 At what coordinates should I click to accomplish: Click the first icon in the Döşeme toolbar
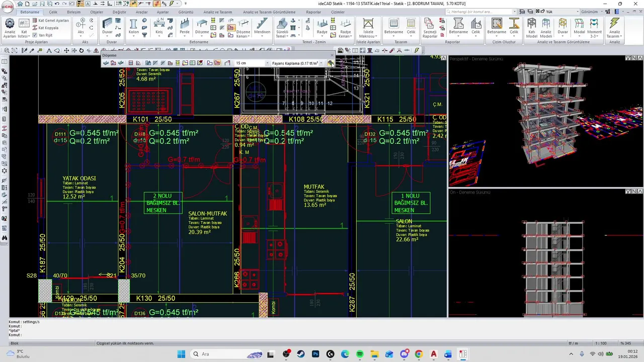[106, 63]
